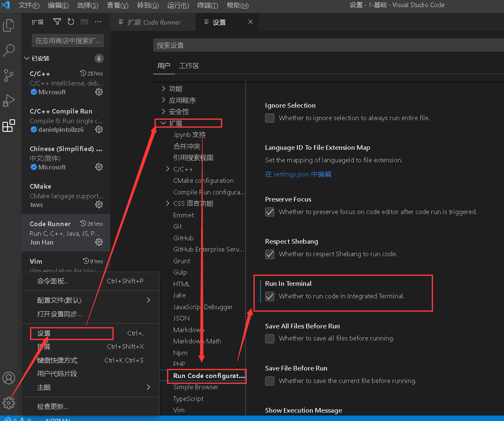This screenshot has width=504, height=421.
Task: Enable Save All Files Before Run
Action: coord(270,338)
